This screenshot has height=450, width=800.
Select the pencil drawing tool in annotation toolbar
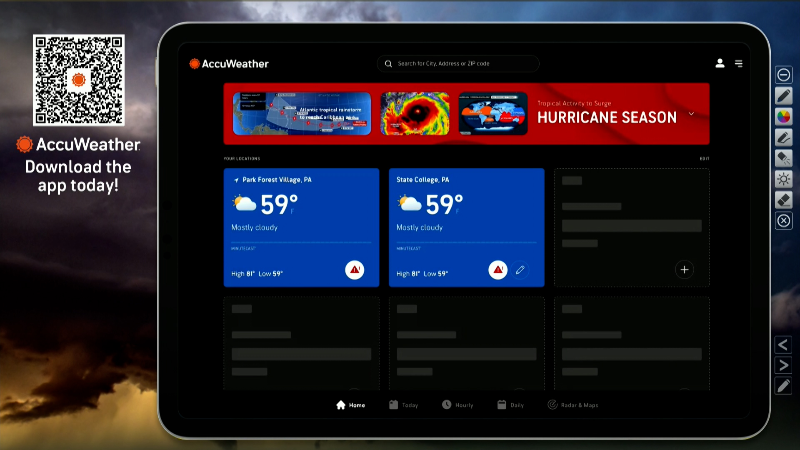(x=784, y=95)
